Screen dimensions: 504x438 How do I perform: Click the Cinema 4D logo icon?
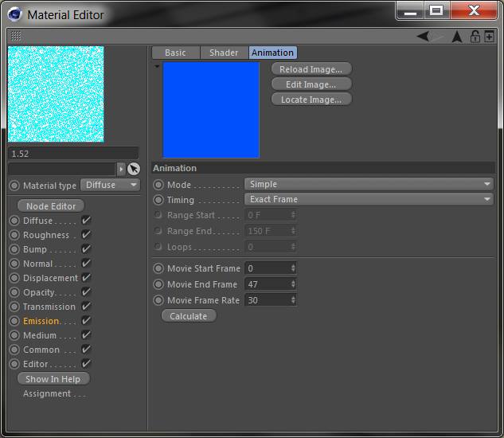[x=14, y=14]
